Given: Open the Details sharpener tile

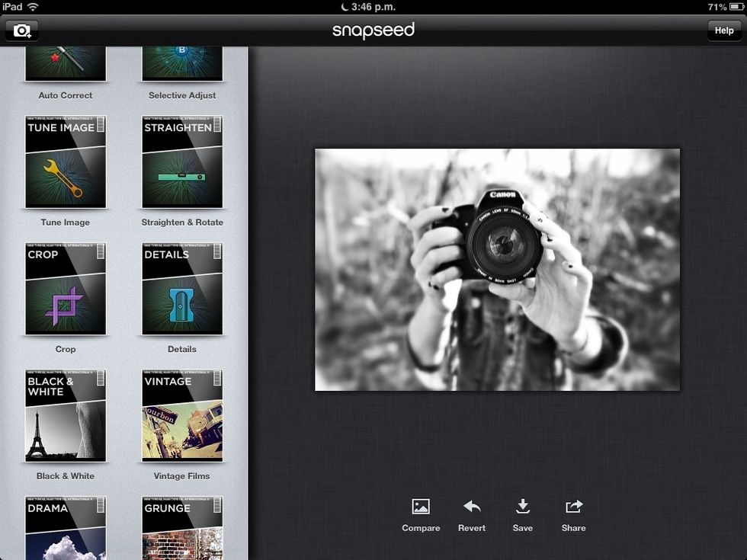Looking at the screenshot, I should pyautogui.click(x=182, y=289).
